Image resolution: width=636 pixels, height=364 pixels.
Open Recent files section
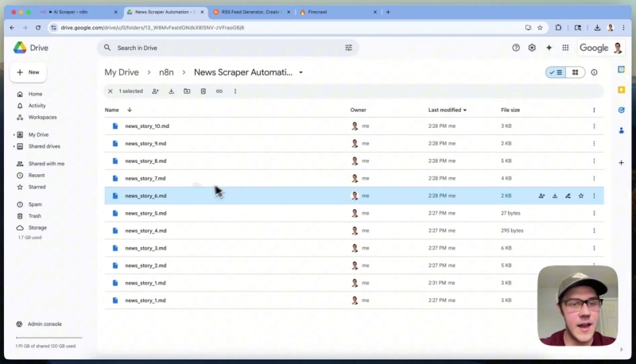coord(36,176)
